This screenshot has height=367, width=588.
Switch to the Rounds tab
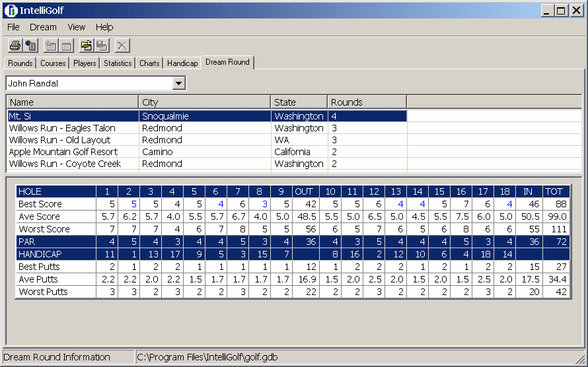pos(20,63)
